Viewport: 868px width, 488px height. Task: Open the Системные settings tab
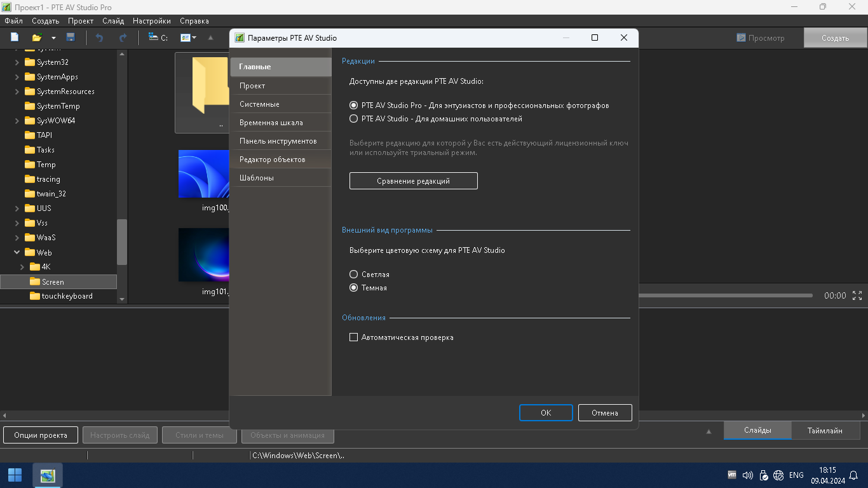coord(259,104)
